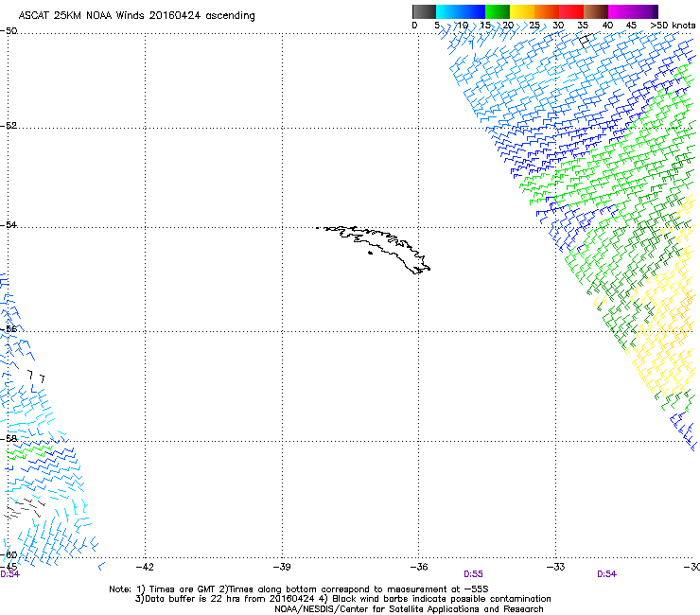Click the '30' value under the color bar
The image size is (700, 615).
[x=558, y=26]
